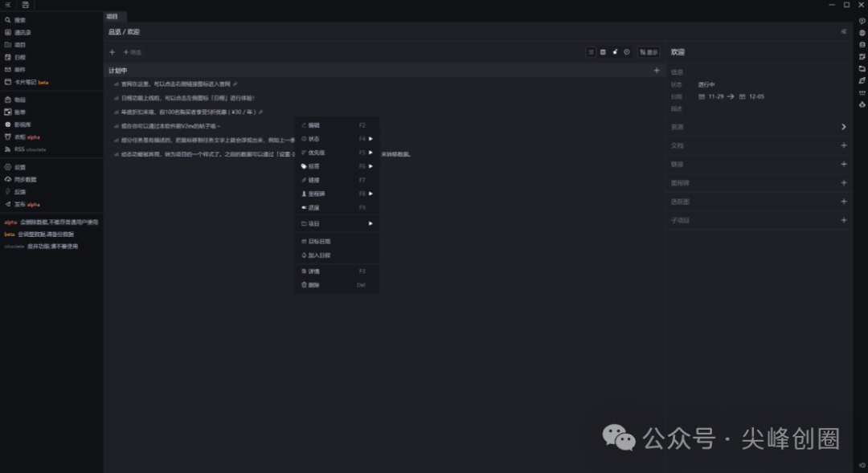
Task: Switch to the table view icon in the toolbar
Action: point(603,52)
